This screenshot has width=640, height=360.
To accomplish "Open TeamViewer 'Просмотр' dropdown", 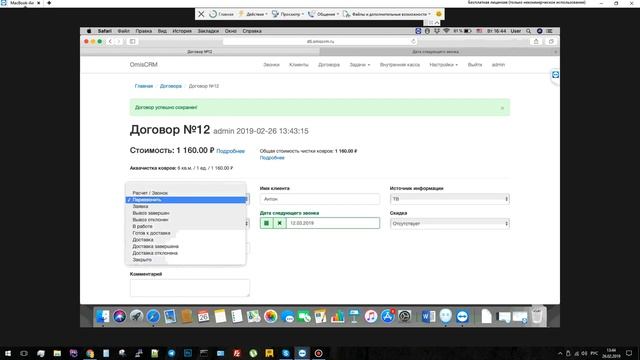I will pos(288,14).
